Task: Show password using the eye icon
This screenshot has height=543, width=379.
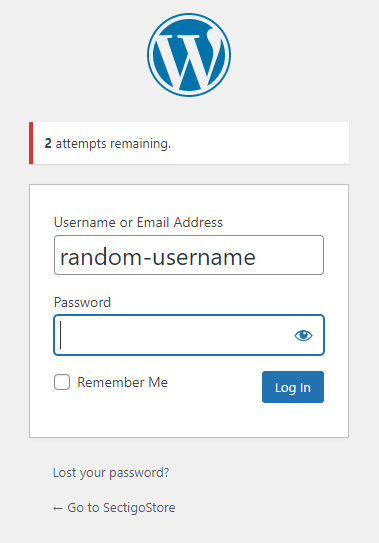Action: (303, 335)
